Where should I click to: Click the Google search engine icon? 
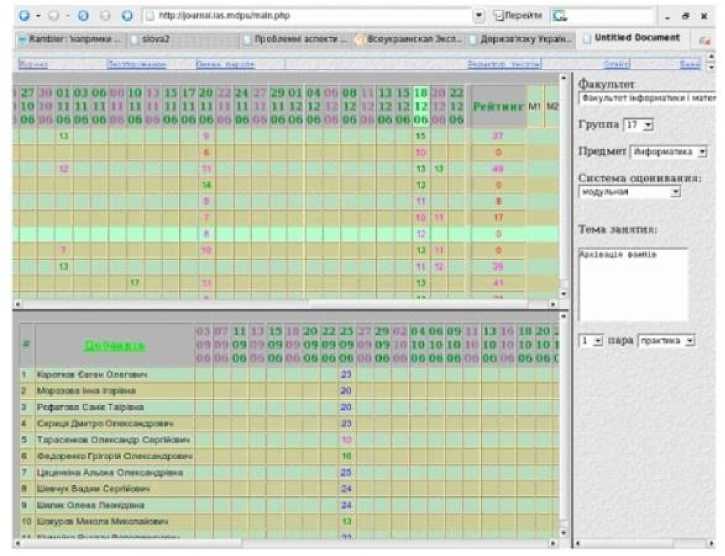point(559,16)
